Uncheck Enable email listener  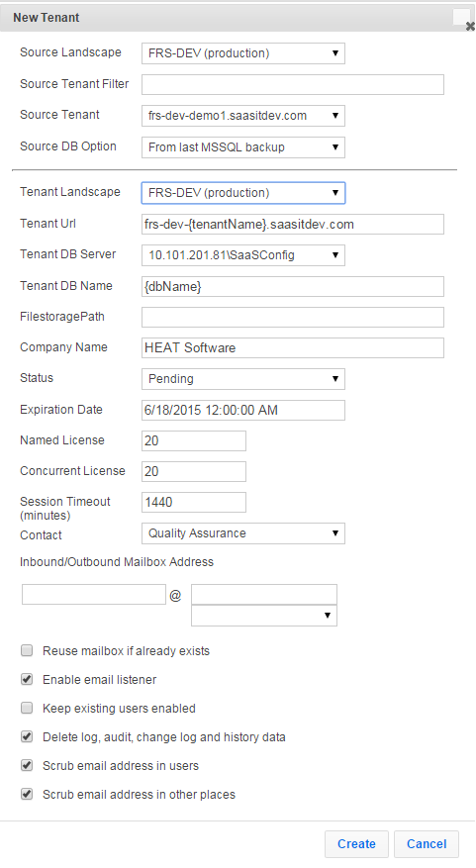pos(27,679)
